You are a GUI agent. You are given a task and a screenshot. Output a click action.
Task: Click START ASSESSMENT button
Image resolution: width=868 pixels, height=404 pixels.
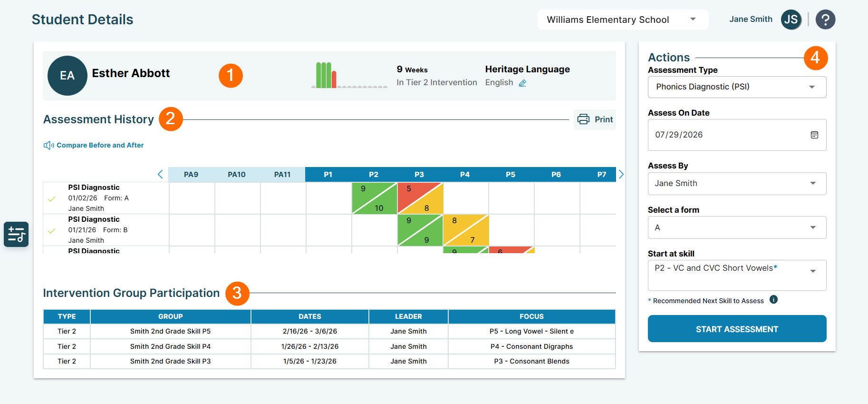(x=737, y=329)
